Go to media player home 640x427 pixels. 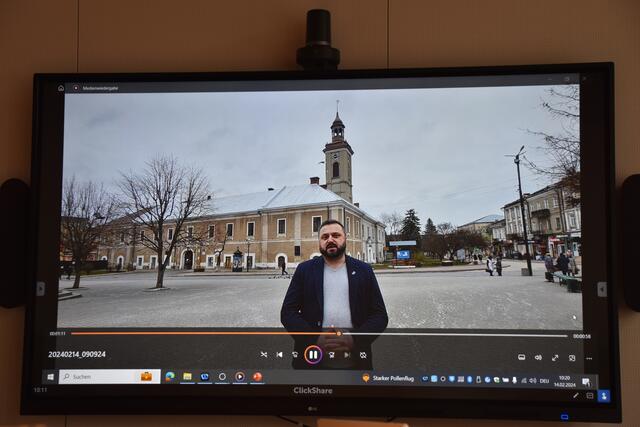pos(61,88)
